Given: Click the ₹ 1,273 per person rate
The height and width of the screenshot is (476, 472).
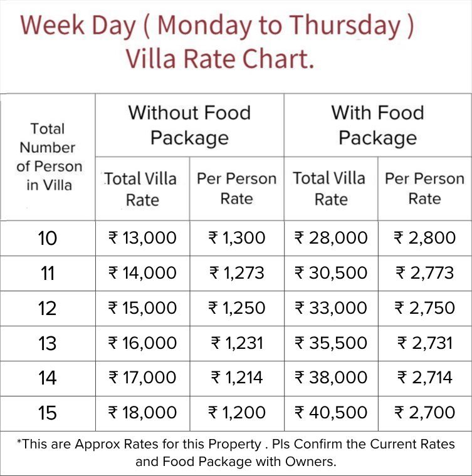Looking at the screenshot, I should [237, 273].
